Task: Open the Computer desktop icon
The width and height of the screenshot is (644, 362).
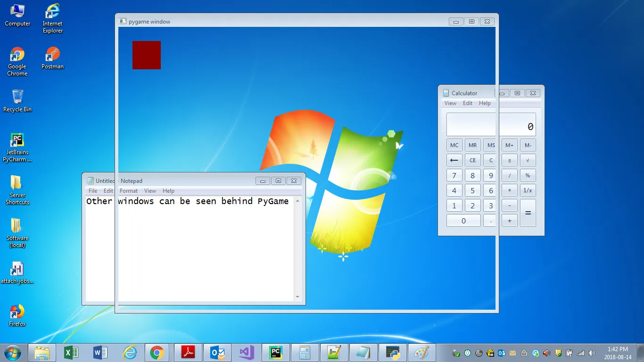Action: [x=17, y=15]
